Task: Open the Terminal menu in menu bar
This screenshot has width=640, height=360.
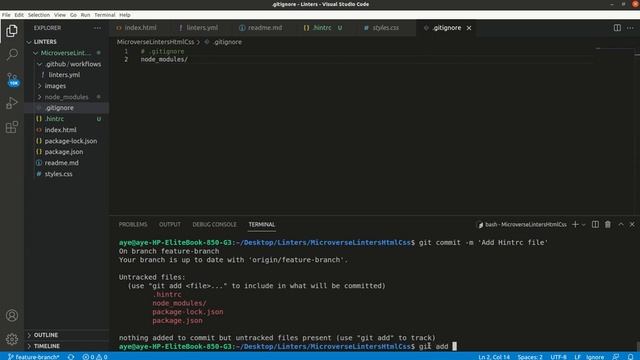Action: tap(104, 15)
